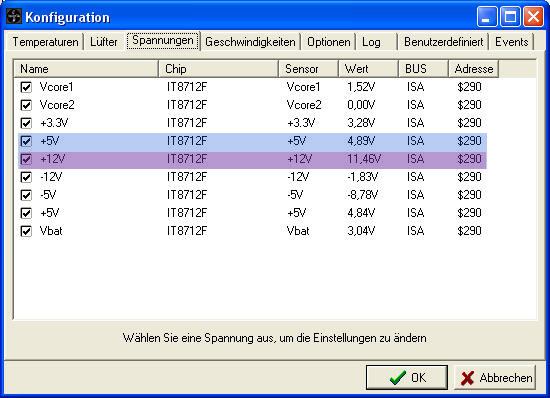Switch to the Events tab
Image resolution: width=550 pixels, height=398 pixels.
click(x=511, y=42)
